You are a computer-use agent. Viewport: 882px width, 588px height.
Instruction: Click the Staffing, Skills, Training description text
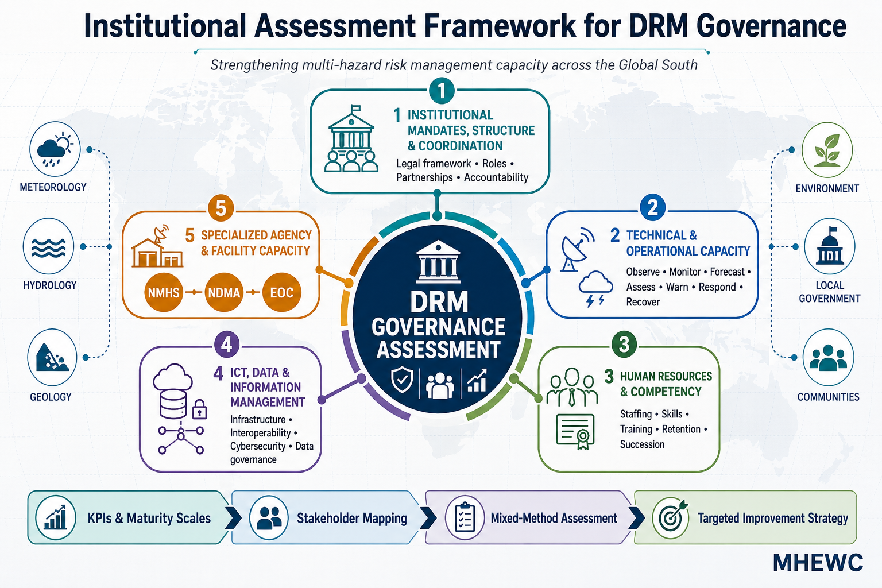(x=663, y=429)
